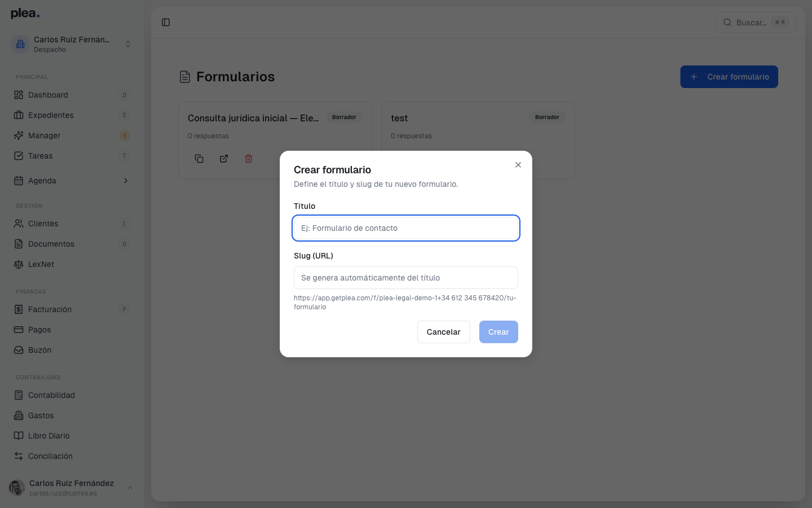The height and width of the screenshot is (508, 812).
Task: Open LexNet from the sidebar
Action: (42, 264)
